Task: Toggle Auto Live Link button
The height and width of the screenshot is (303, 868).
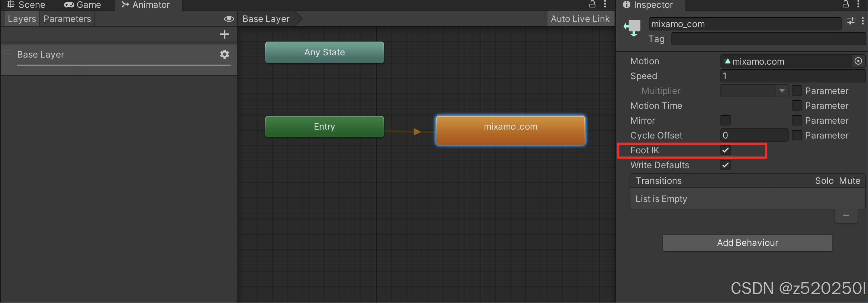Action: tap(580, 19)
